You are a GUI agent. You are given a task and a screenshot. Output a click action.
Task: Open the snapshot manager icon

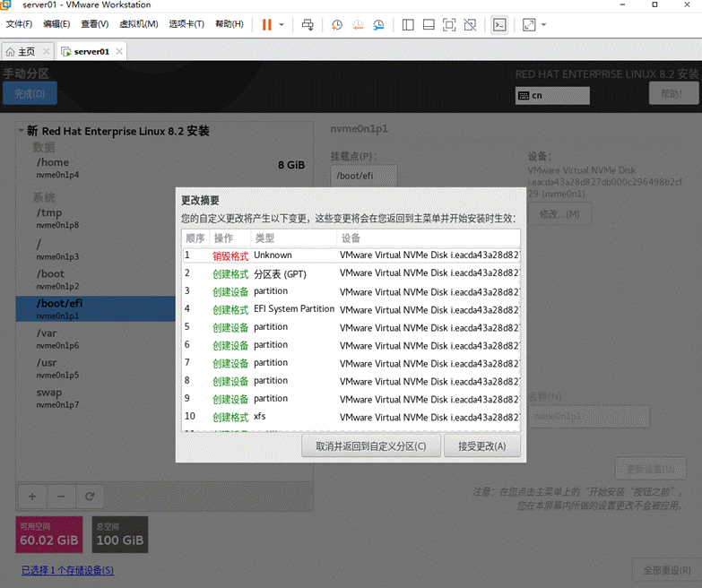click(x=378, y=24)
